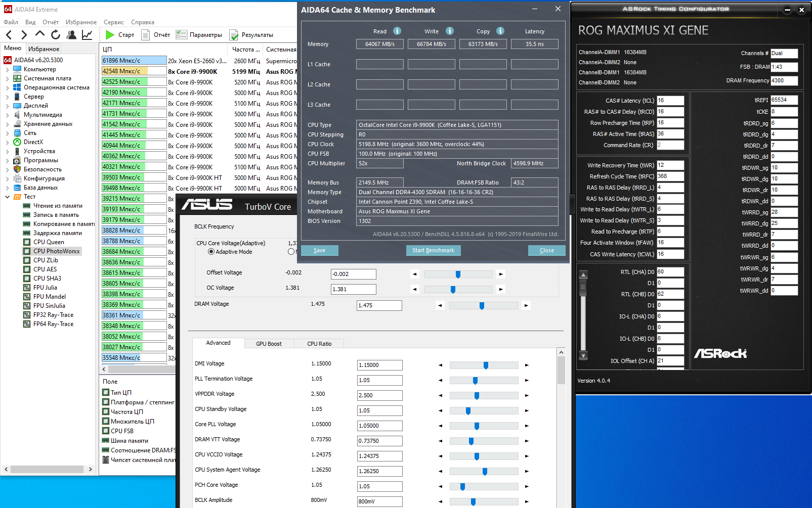Open the graph icon in AIDA64 toolbar
Screen dimensions: 812x508
(87, 35)
